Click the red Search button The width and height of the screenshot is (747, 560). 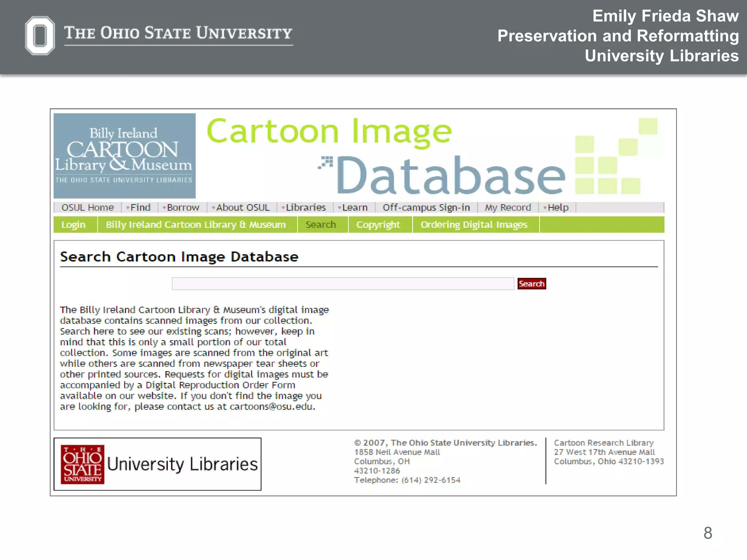click(531, 284)
